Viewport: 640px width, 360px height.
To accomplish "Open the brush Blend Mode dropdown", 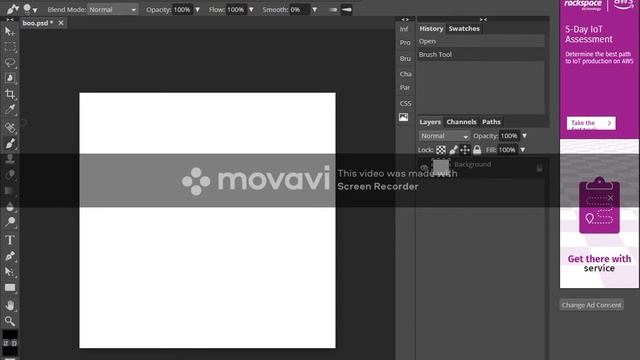I will pyautogui.click(x=113, y=9).
